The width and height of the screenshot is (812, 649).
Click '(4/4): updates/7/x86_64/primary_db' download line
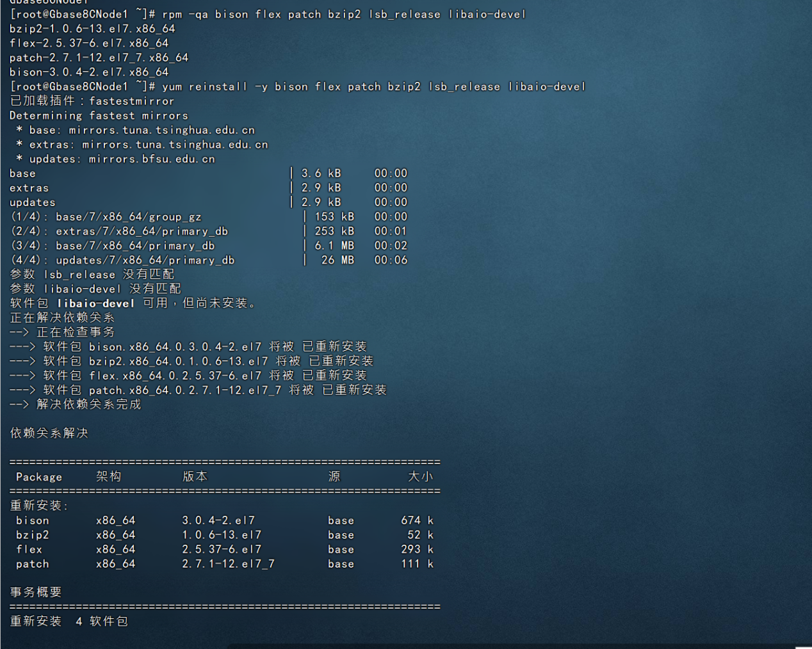(x=209, y=260)
